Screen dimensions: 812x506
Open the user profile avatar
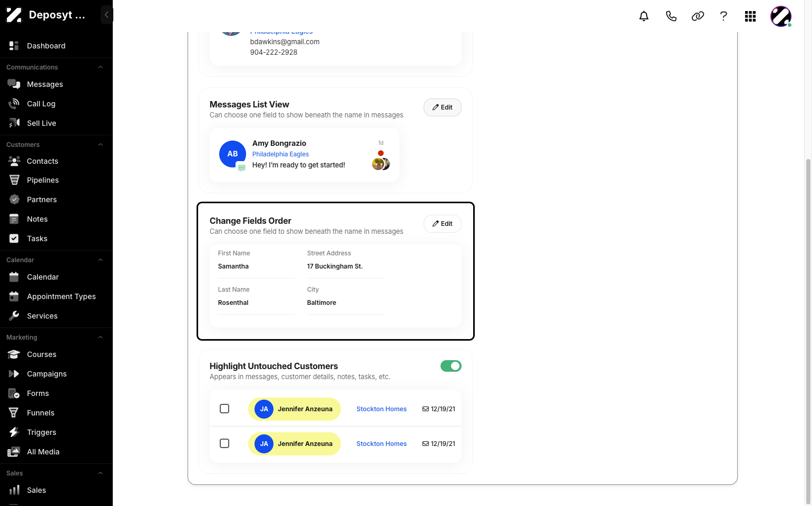coord(781,16)
